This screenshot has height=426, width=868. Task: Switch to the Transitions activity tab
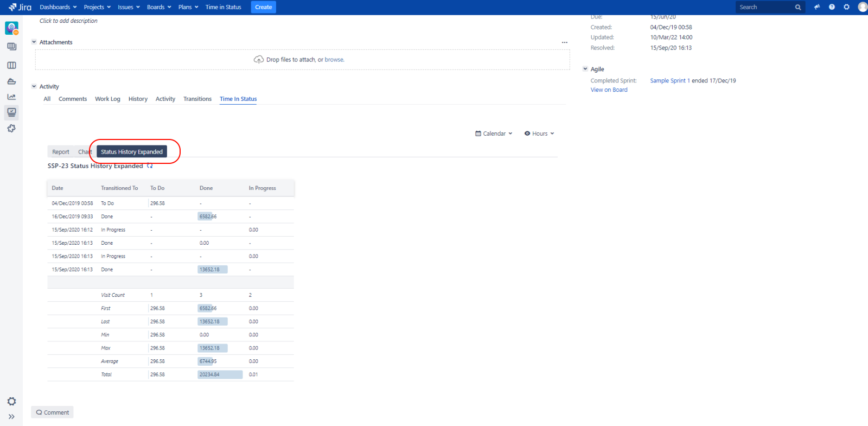(197, 99)
